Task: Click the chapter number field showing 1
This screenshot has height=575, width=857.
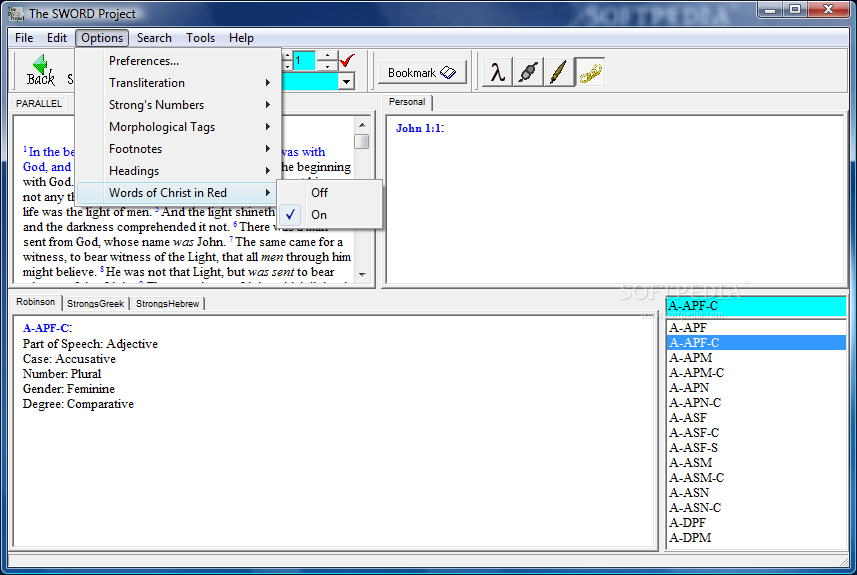Action: [x=304, y=60]
